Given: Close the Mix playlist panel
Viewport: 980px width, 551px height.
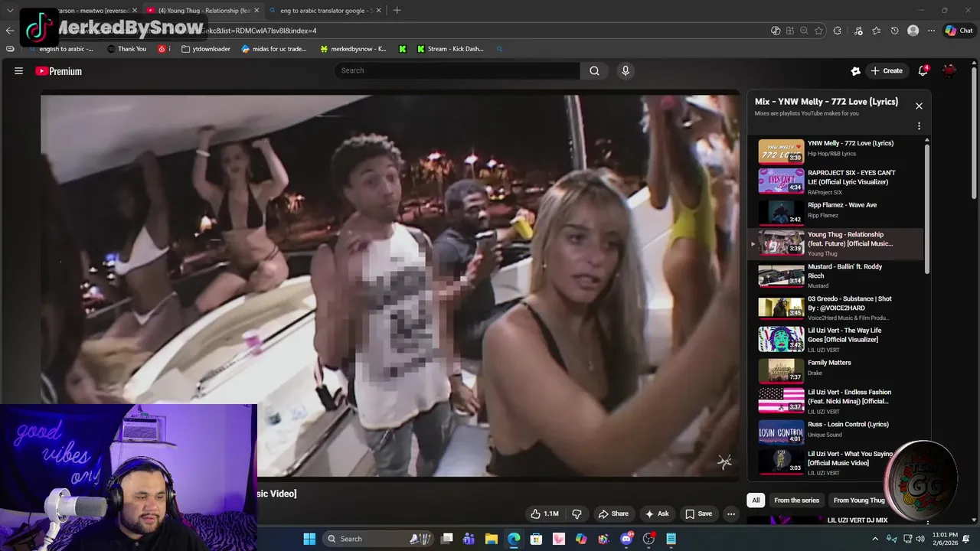Looking at the screenshot, I should (x=919, y=106).
